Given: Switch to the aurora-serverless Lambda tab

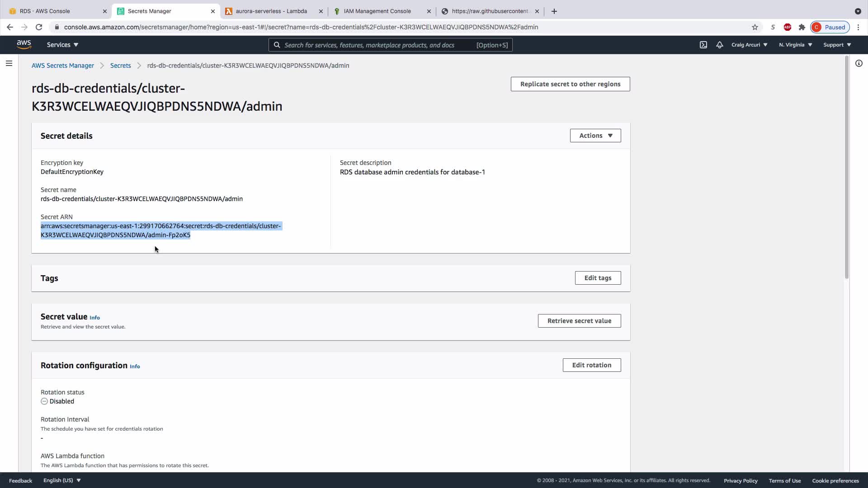Looking at the screenshot, I should coord(271,11).
